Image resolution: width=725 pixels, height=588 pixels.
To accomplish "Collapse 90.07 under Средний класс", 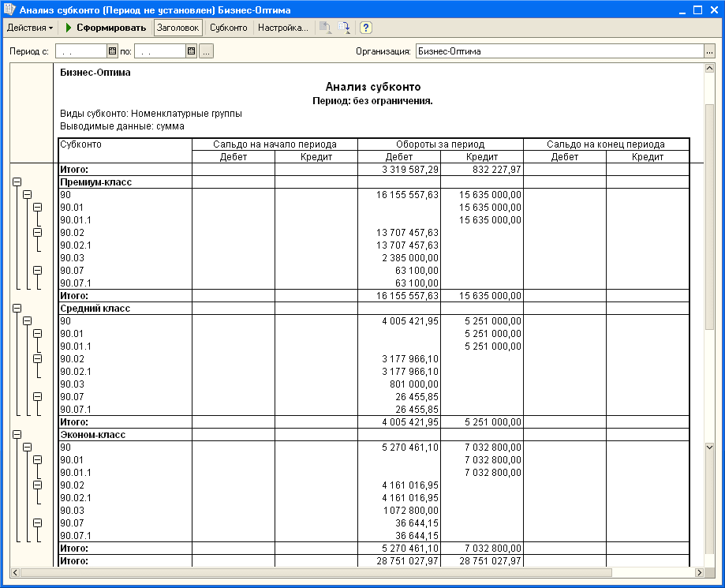I will click(37, 396).
